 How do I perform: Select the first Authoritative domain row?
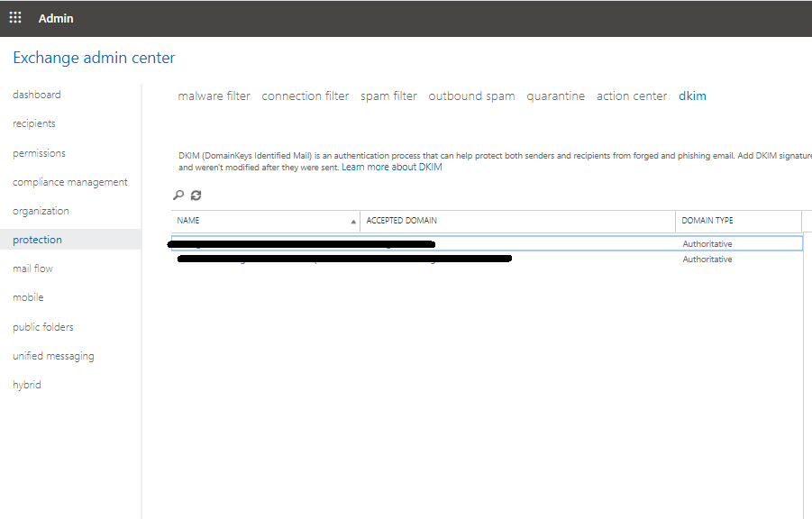click(x=487, y=243)
